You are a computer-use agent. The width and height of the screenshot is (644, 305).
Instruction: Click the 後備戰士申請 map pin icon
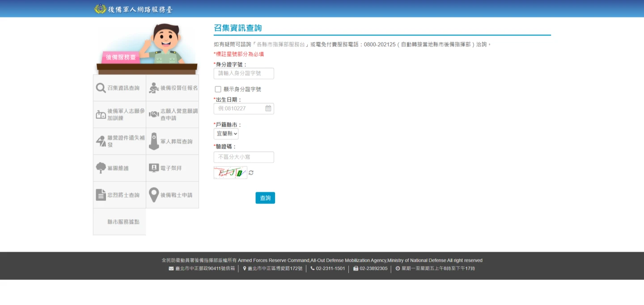(x=154, y=195)
